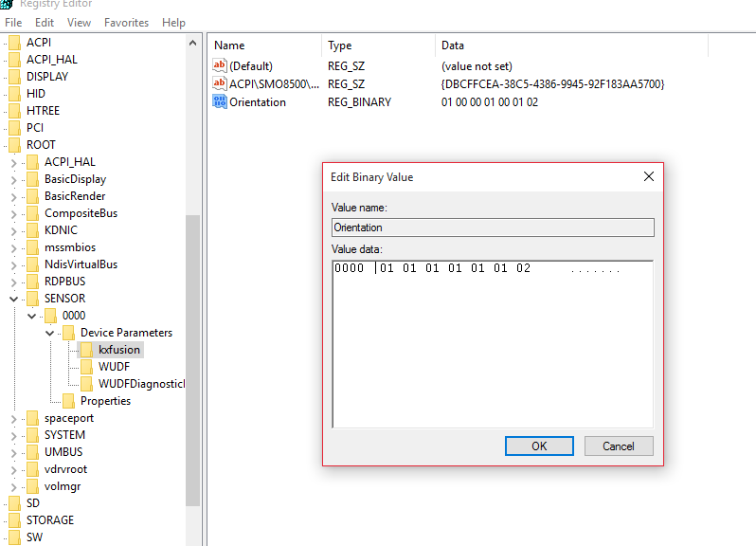Expand the ACPI_HAL key under ROOT
Viewport: 756px width, 546px height.
coord(13,162)
